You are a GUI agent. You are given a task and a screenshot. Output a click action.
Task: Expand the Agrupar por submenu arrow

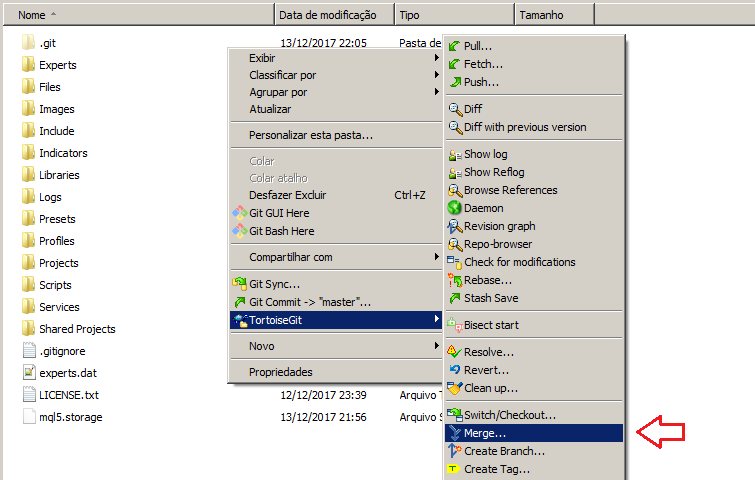tap(436, 91)
